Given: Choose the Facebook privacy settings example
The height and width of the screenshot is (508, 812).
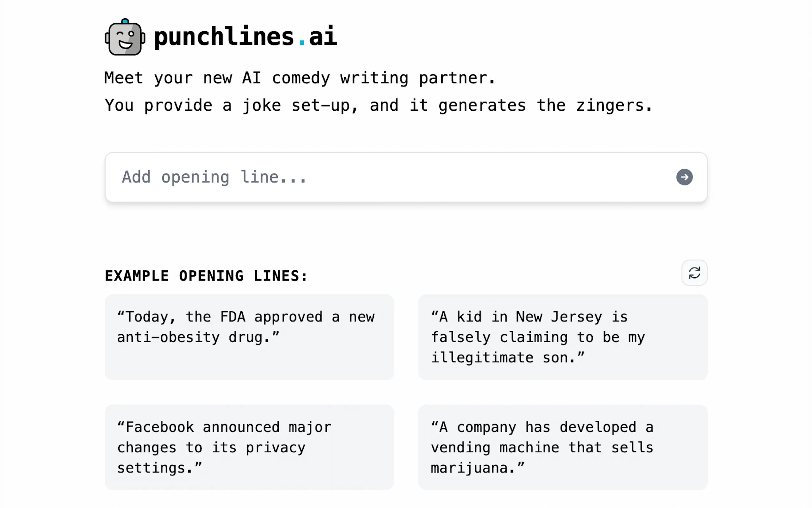Looking at the screenshot, I should (x=249, y=447).
